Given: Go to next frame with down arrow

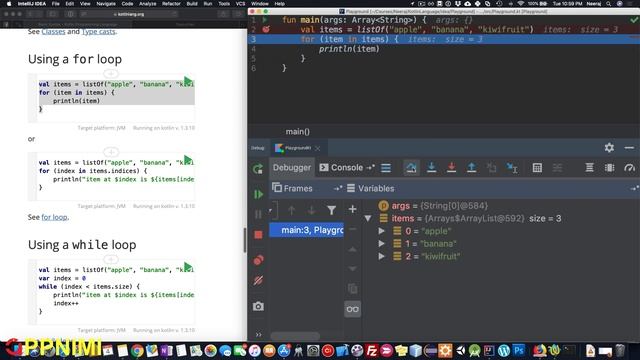Looking at the screenshot, I should pos(311,210).
